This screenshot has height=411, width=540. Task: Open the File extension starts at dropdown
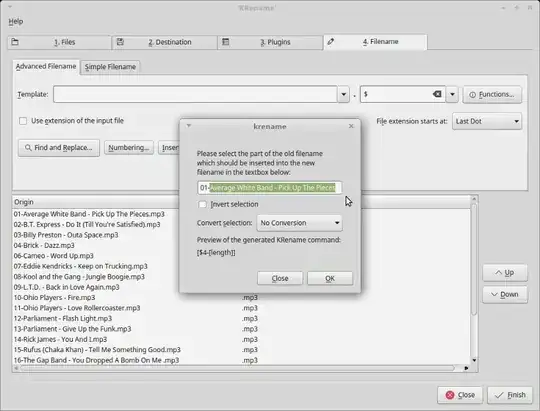(487, 121)
